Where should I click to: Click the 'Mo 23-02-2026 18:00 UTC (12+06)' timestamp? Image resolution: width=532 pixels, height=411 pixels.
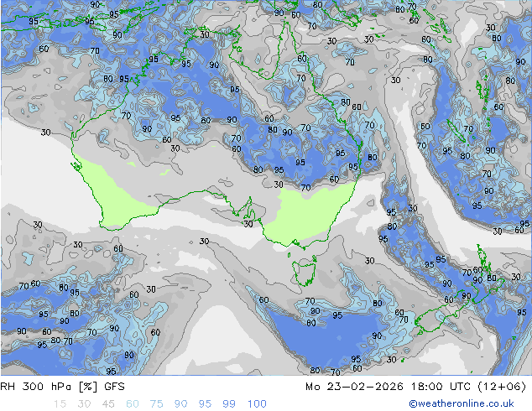[415, 387]
